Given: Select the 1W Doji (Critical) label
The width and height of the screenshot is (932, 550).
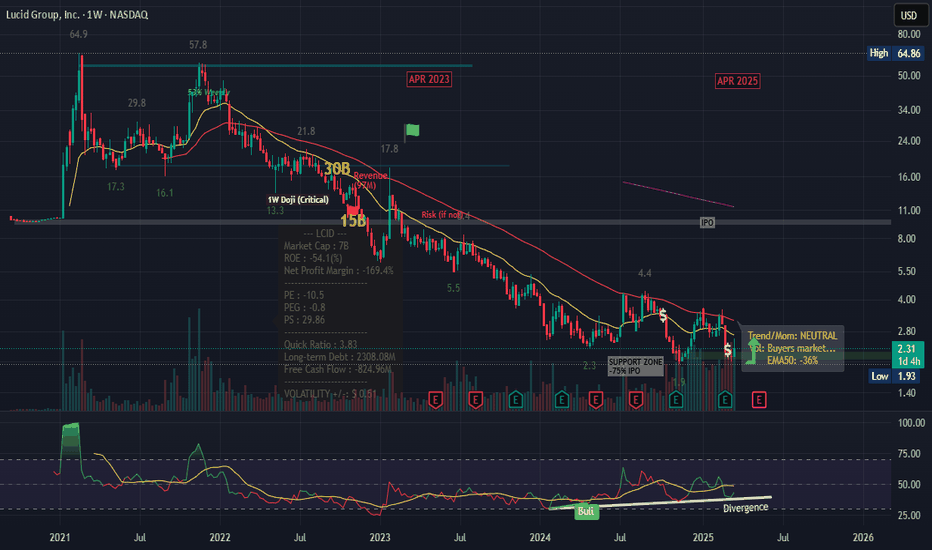Looking at the screenshot, I should (x=298, y=199).
